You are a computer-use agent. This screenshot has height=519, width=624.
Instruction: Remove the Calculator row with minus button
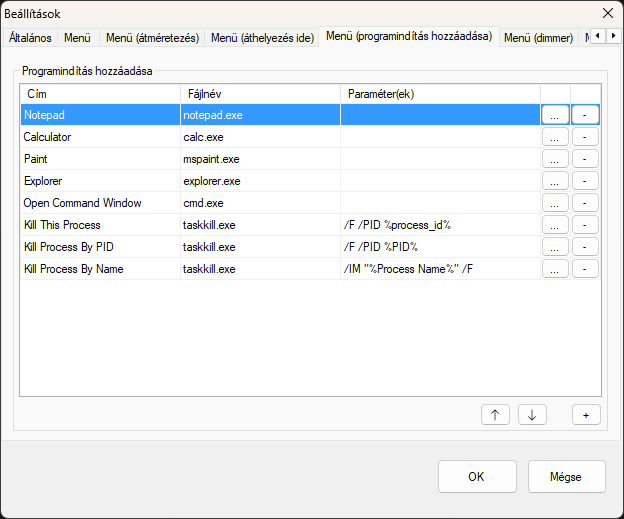pos(585,137)
